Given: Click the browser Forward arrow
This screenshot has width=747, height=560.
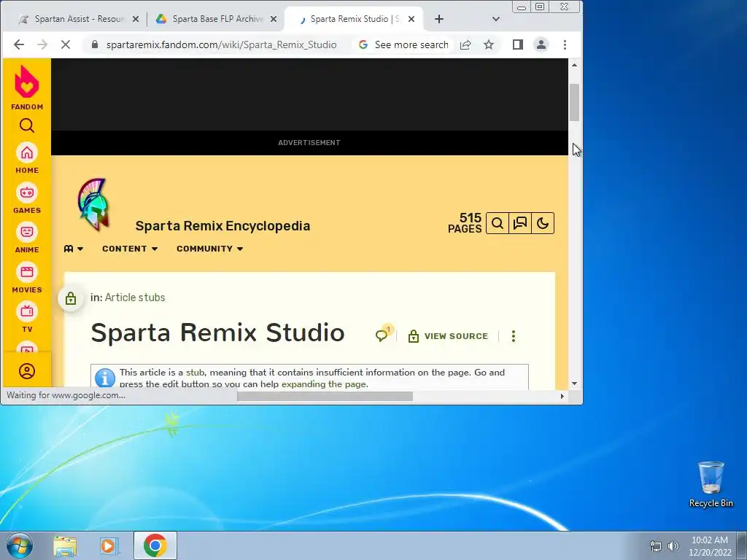Looking at the screenshot, I should tap(42, 44).
